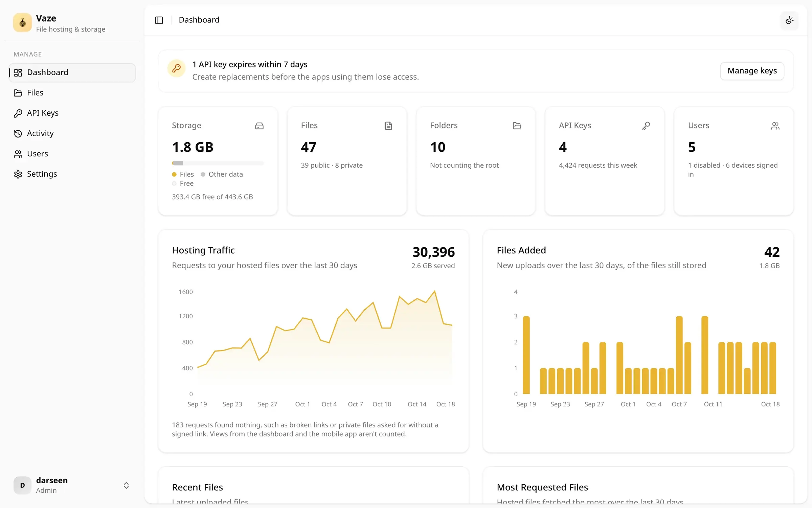
Task: Toggle the sidebar panel icon
Action: tap(159, 20)
